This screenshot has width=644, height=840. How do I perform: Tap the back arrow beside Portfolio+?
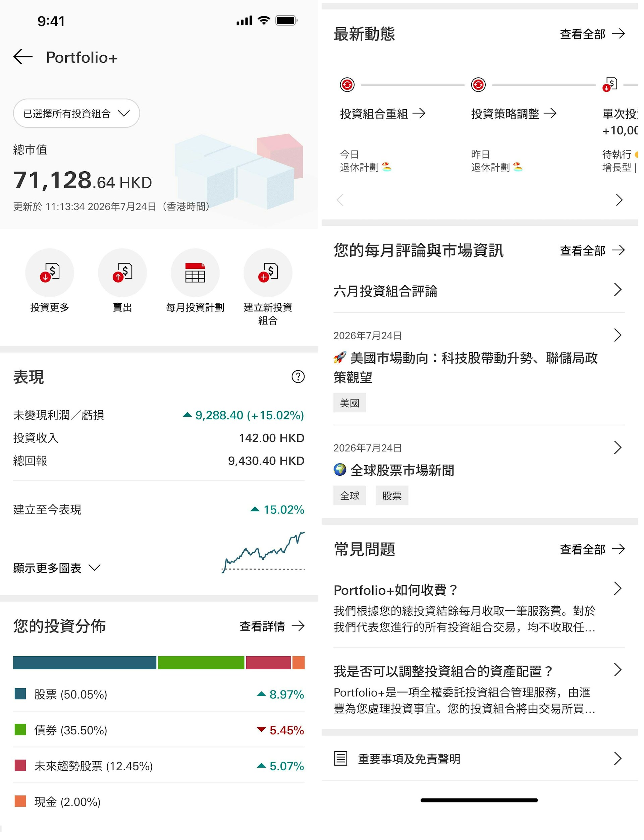[x=23, y=57]
